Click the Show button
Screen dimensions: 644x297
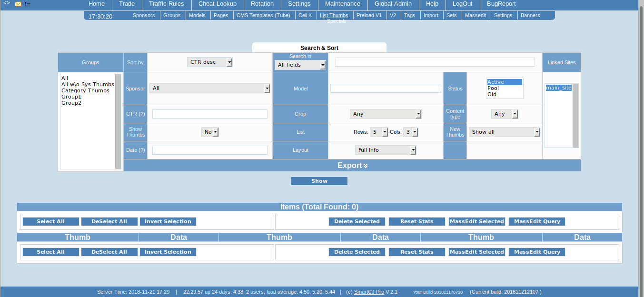coord(319,181)
